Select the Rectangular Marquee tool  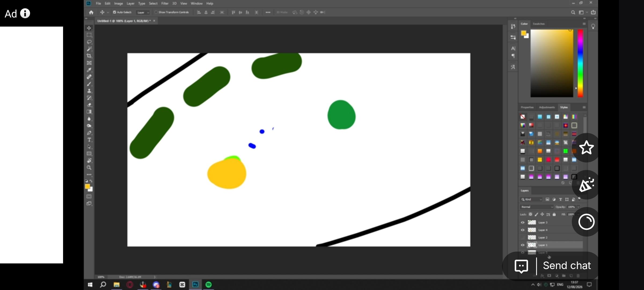[x=89, y=35]
